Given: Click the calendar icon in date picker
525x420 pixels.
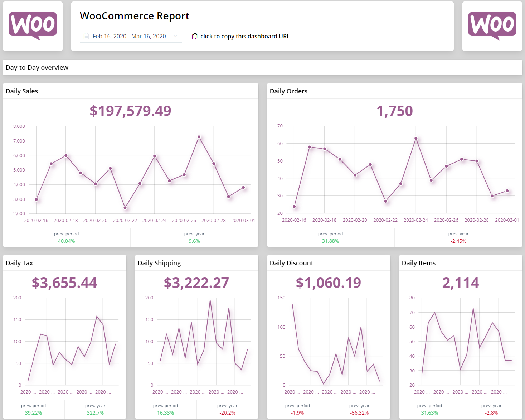Looking at the screenshot, I should (86, 36).
